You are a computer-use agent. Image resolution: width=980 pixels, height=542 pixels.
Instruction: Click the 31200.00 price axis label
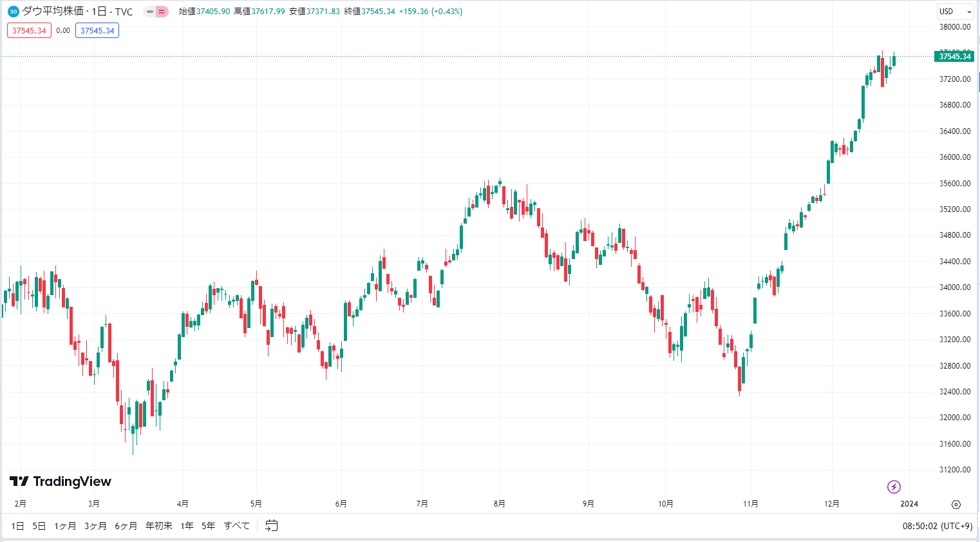click(955, 470)
